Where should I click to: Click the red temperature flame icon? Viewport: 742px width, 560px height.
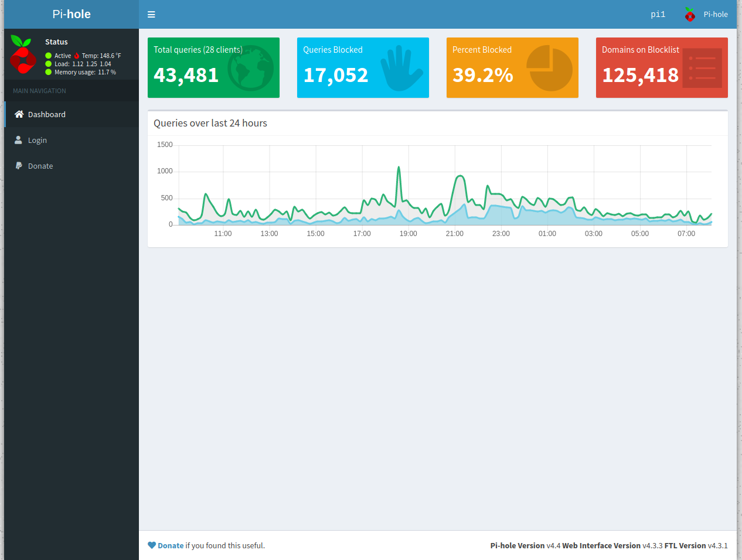(x=77, y=56)
